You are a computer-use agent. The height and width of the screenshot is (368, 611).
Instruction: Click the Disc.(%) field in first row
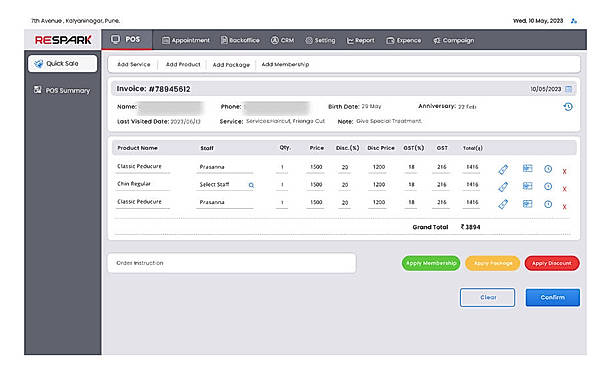(345, 167)
